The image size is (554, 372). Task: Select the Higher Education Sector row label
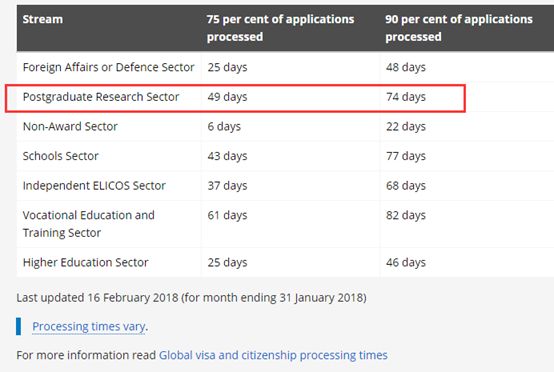(86, 262)
